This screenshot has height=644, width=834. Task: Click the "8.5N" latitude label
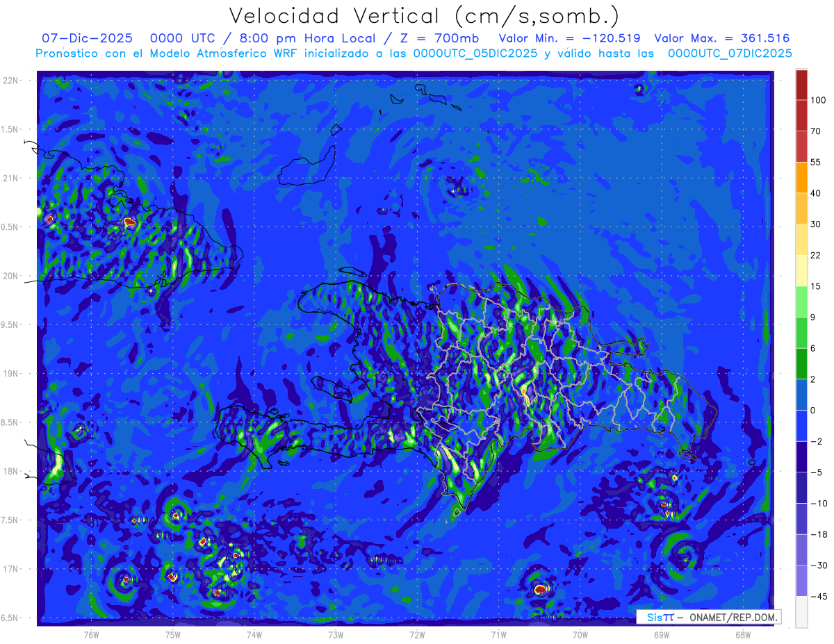tap(10, 423)
